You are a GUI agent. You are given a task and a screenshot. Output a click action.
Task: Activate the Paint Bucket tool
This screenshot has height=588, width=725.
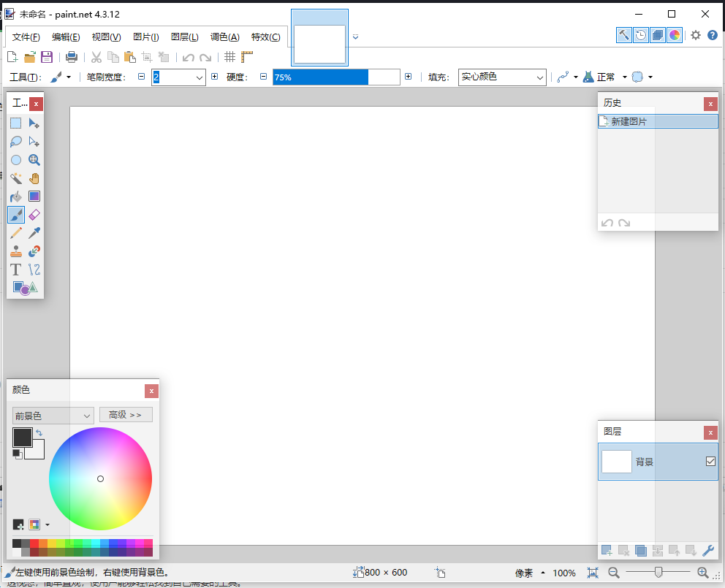16,196
